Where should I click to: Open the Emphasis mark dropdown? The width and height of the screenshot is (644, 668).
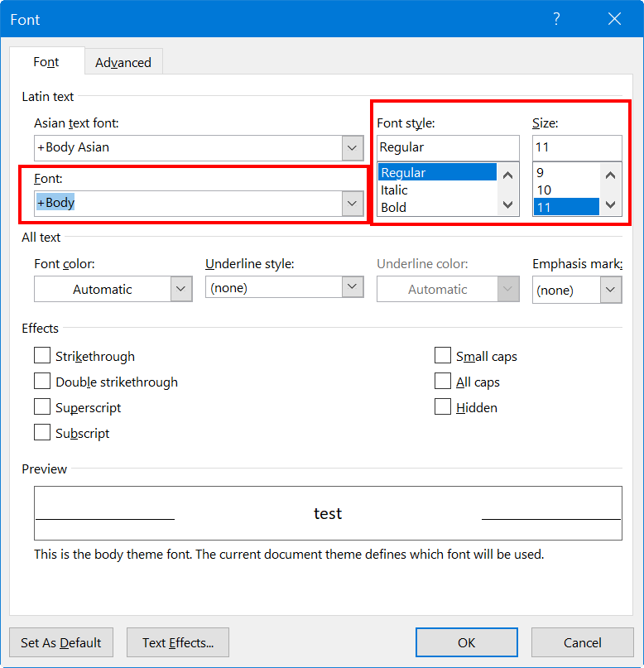pyautogui.click(x=610, y=290)
